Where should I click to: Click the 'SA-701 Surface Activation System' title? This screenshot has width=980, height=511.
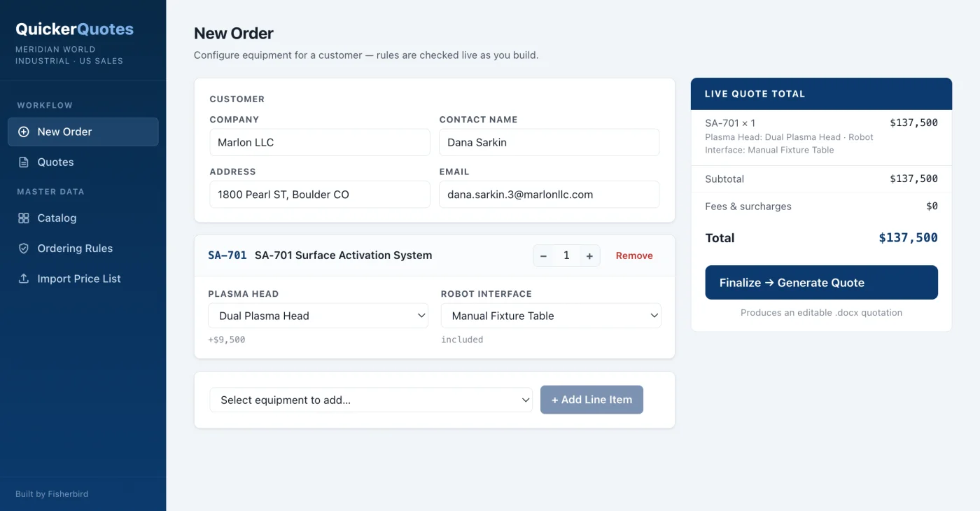pyautogui.click(x=343, y=255)
